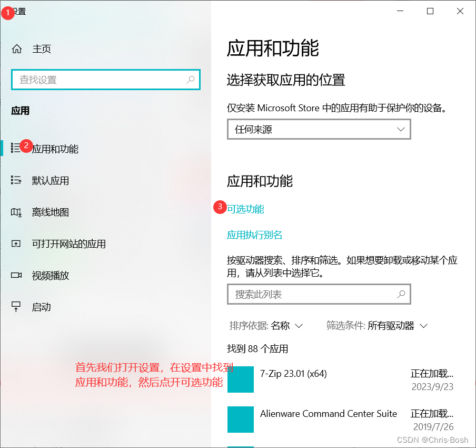This screenshot has height=448, width=476.
Task: Click the 默认应用 sidebar icon
Action: 16,180
